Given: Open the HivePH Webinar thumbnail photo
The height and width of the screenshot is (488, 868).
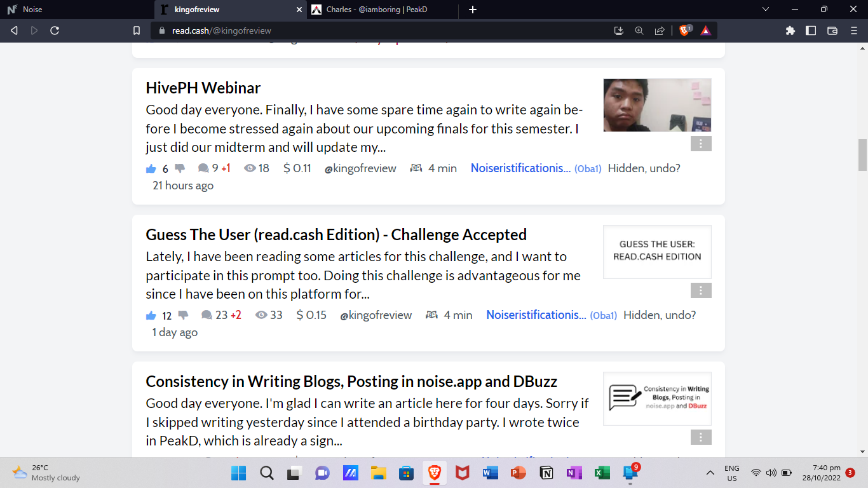Looking at the screenshot, I should 657,105.
